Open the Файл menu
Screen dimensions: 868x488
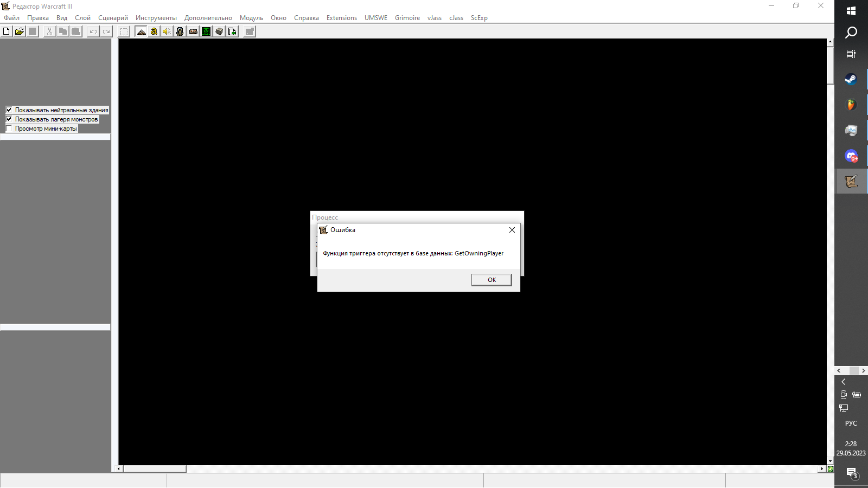(x=11, y=18)
